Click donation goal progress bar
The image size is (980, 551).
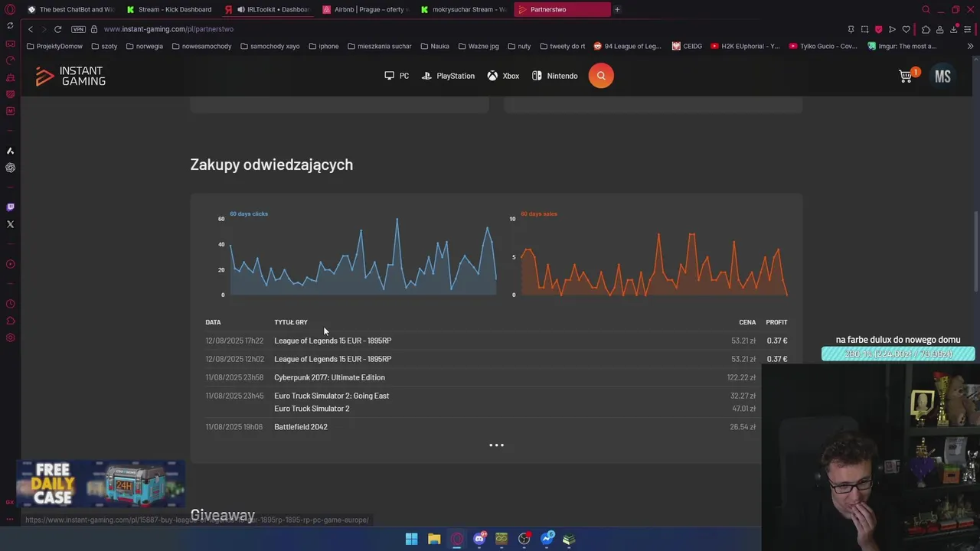tap(898, 354)
